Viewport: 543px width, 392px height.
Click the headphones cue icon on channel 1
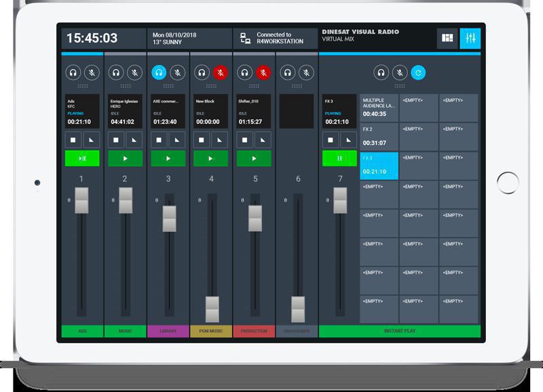pyautogui.click(x=73, y=73)
